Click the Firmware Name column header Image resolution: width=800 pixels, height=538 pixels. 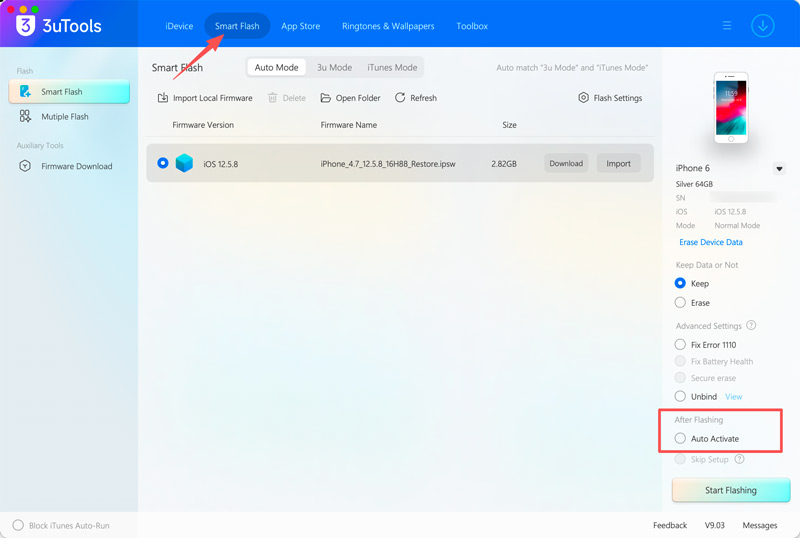click(348, 125)
